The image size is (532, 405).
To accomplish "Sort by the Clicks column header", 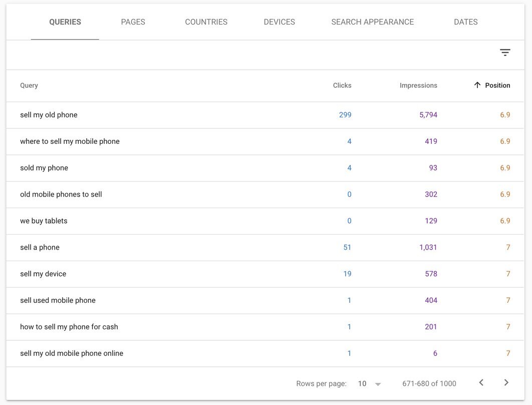I will click(x=342, y=85).
